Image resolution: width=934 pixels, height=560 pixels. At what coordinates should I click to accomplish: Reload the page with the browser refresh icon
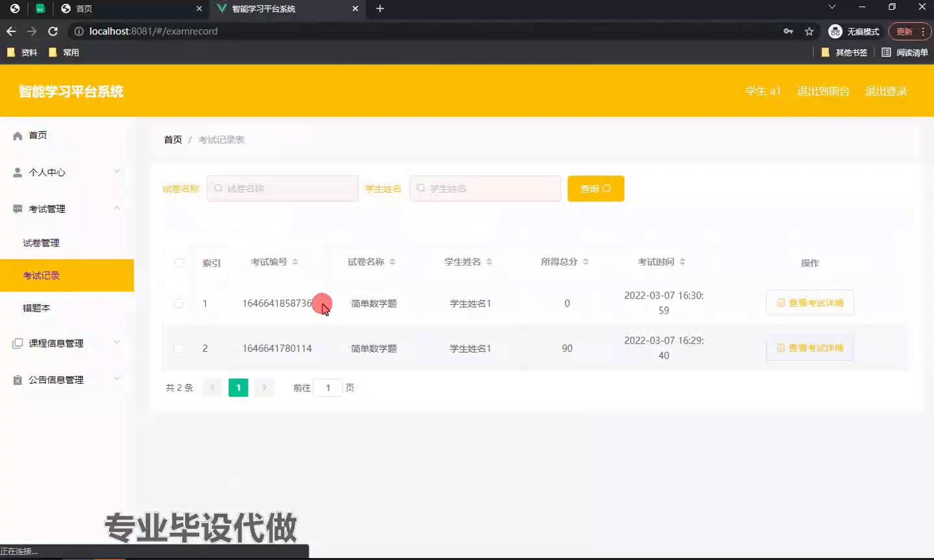coord(53,31)
